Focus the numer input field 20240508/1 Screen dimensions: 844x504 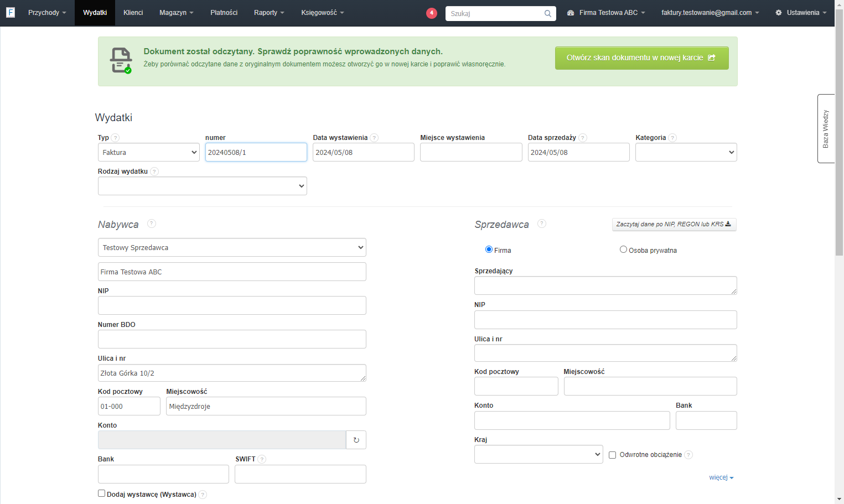click(256, 152)
